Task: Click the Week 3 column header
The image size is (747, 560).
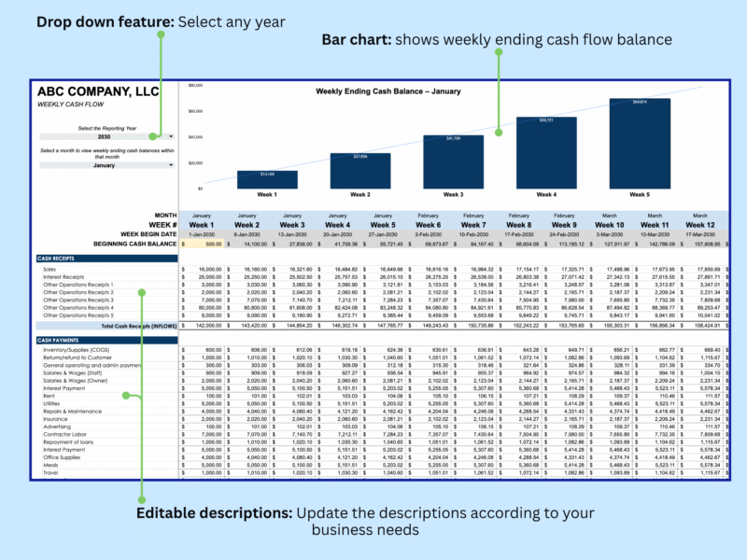Action: point(292,225)
